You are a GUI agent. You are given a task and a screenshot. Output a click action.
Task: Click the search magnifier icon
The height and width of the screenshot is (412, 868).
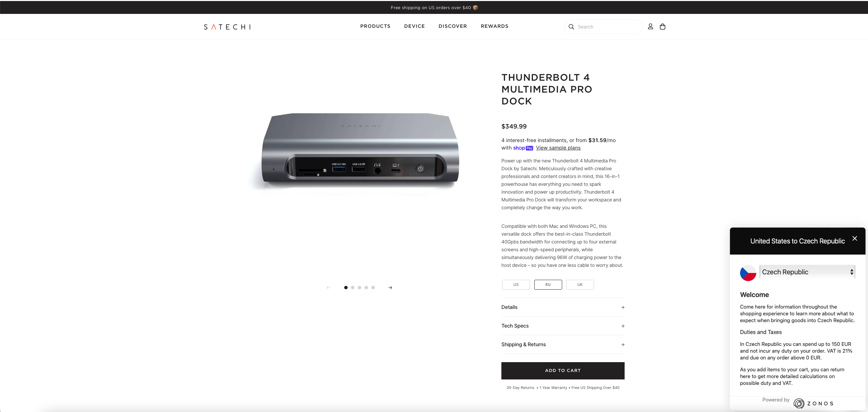(571, 27)
